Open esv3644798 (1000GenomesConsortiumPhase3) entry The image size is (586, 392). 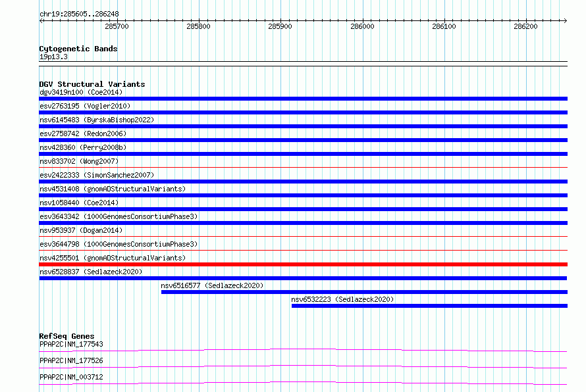pos(119,244)
